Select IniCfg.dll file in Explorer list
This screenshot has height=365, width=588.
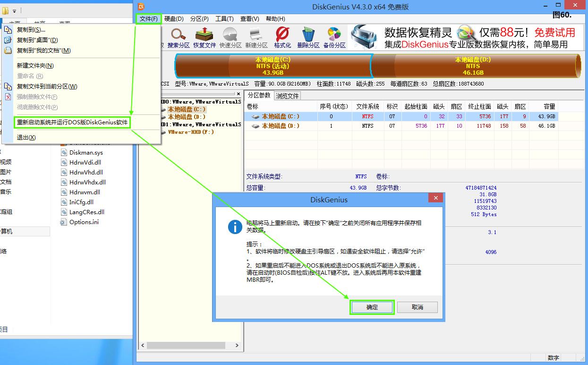tap(81, 202)
